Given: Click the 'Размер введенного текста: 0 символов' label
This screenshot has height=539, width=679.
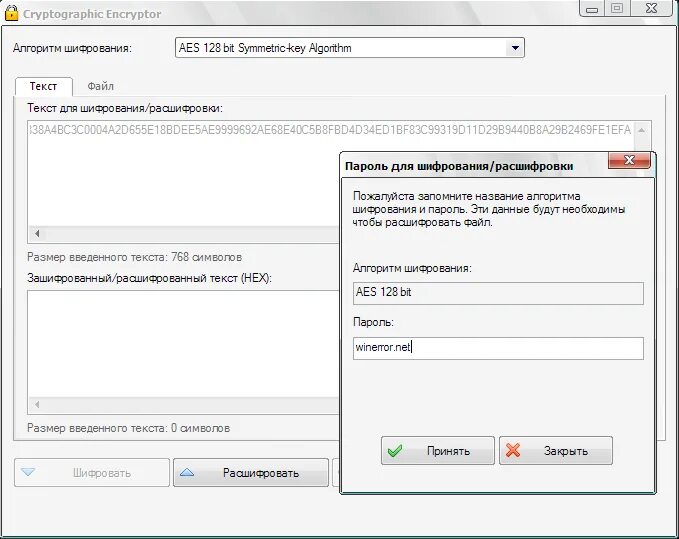Looking at the screenshot, I should (129, 428).
